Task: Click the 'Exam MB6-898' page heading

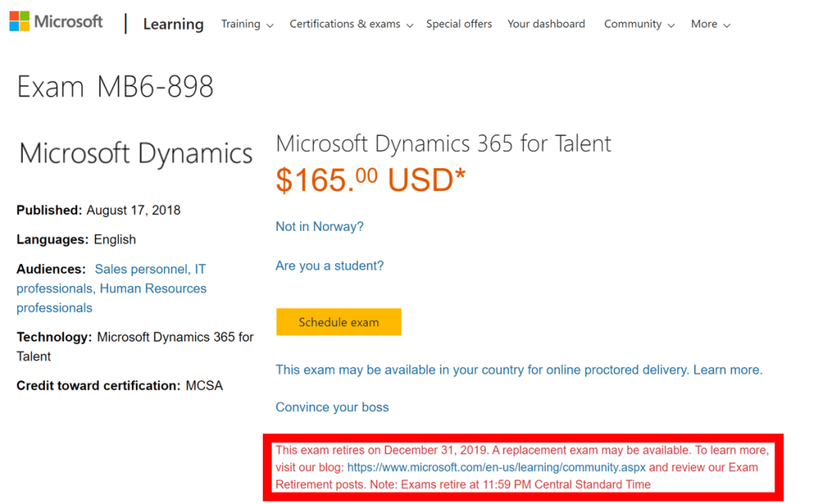Action: pyautogui.click(x=115, y=87)
